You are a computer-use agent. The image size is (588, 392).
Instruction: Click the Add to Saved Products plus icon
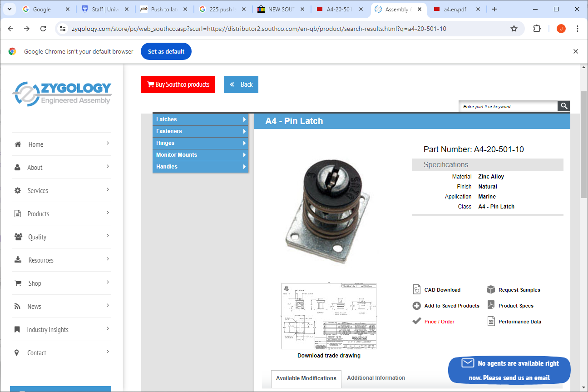[416, 306]
